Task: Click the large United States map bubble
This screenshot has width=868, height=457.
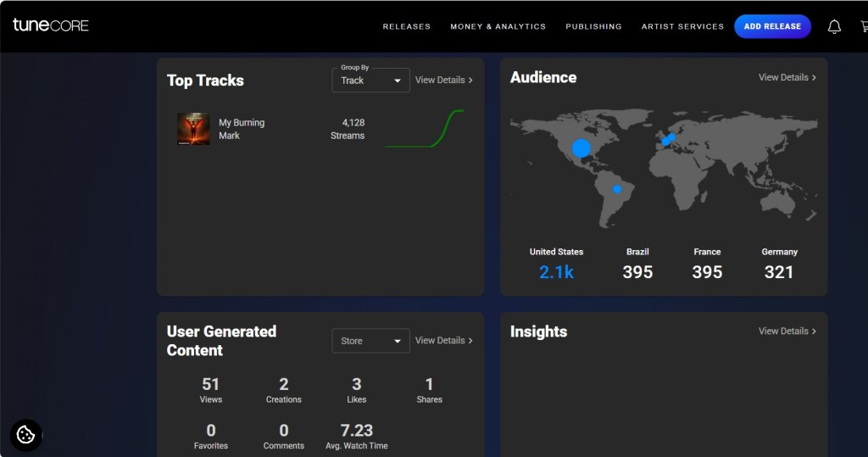Action: coord(581,148)
